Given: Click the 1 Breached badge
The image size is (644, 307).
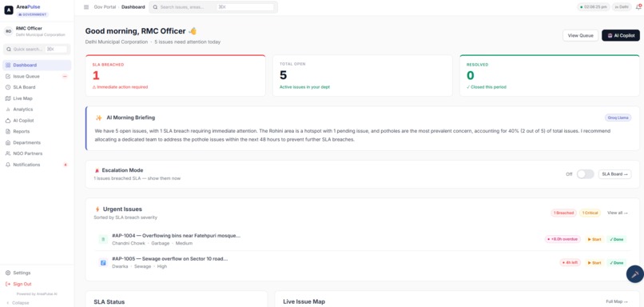Looking at the screenshot, I should 563,213.
